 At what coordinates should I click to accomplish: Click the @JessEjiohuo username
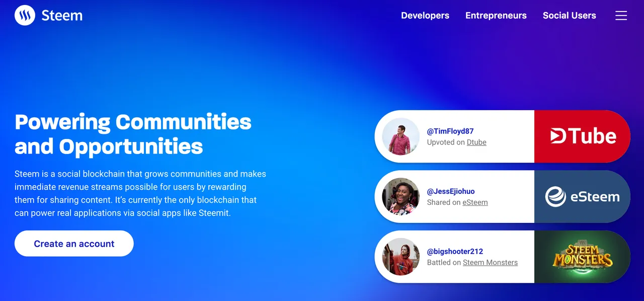pos(451,191)
